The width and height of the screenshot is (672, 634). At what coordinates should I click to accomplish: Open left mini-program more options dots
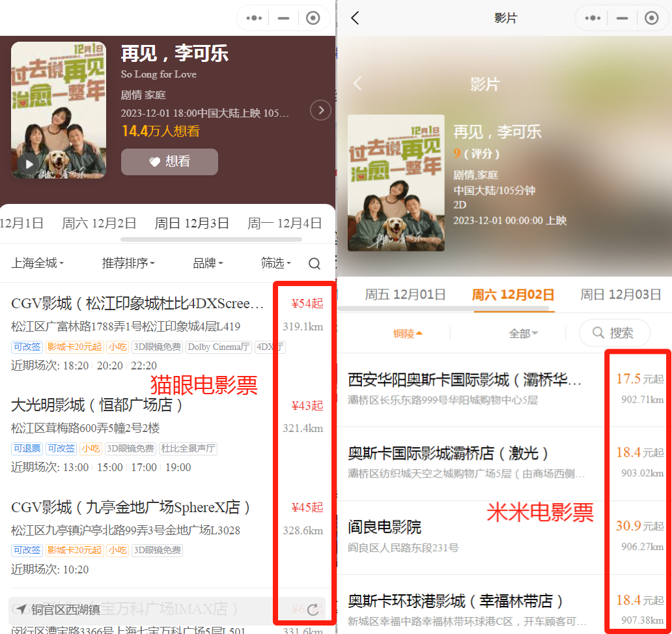tap(254, 18)
